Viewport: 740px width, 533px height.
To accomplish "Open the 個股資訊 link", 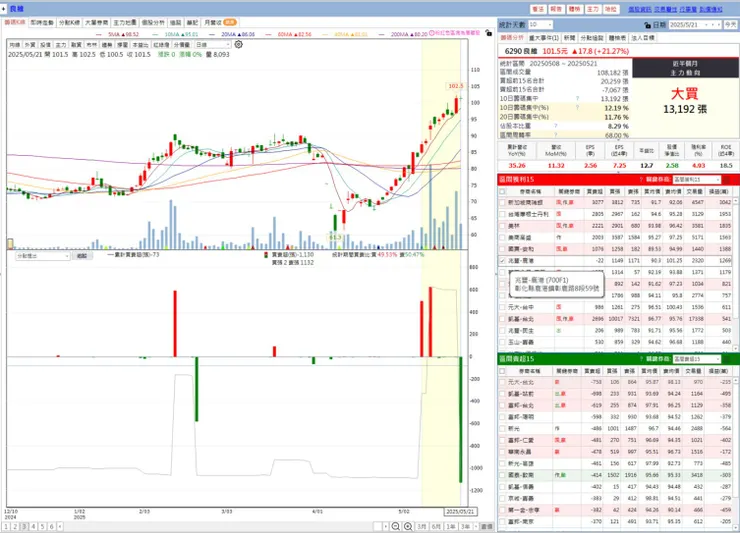I will 639,9.
